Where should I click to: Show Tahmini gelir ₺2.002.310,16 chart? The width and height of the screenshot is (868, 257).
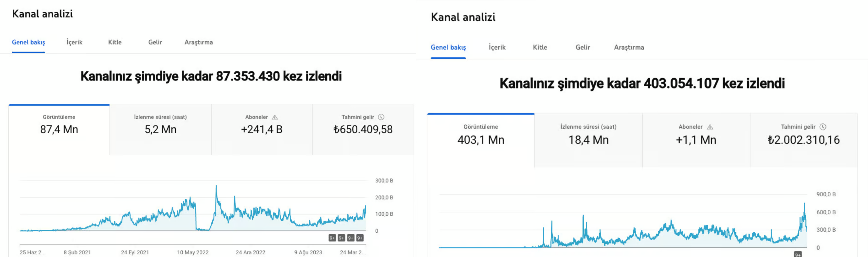pos(803,140)
